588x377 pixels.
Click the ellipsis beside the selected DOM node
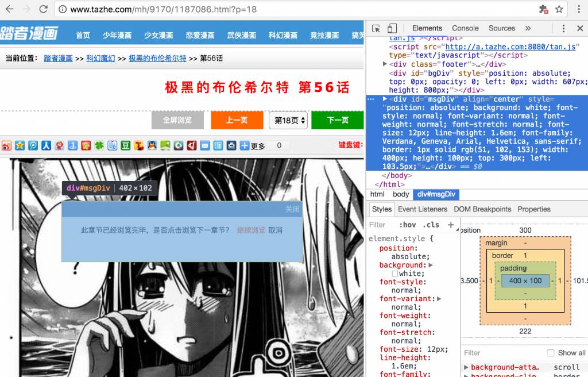[371, 99]
